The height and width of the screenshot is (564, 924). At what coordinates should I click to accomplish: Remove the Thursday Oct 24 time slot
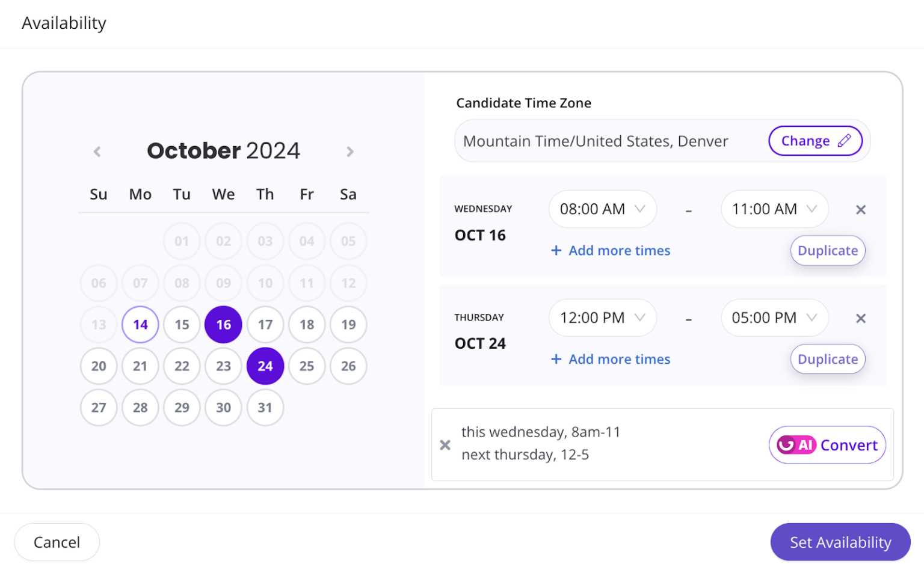tap(860, 318)
